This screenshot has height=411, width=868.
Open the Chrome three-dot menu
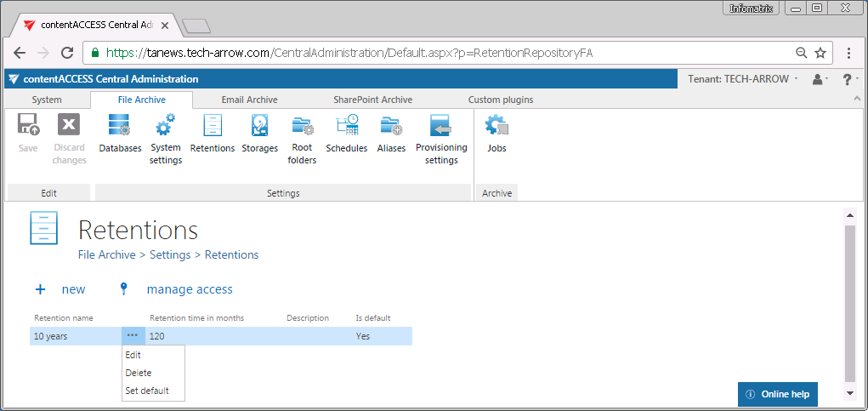click(848, 53)
